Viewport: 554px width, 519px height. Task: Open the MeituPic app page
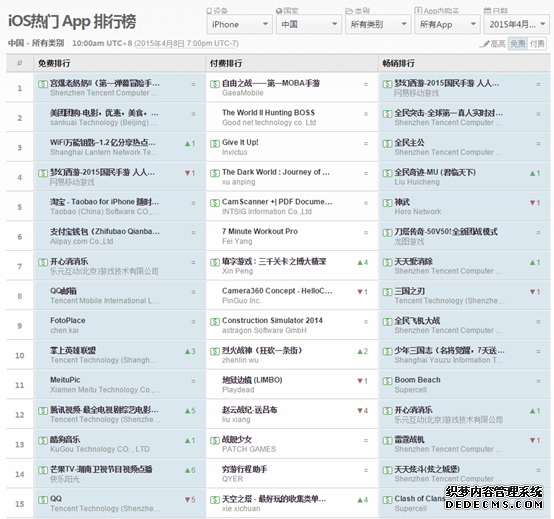[x=65, y=380]
